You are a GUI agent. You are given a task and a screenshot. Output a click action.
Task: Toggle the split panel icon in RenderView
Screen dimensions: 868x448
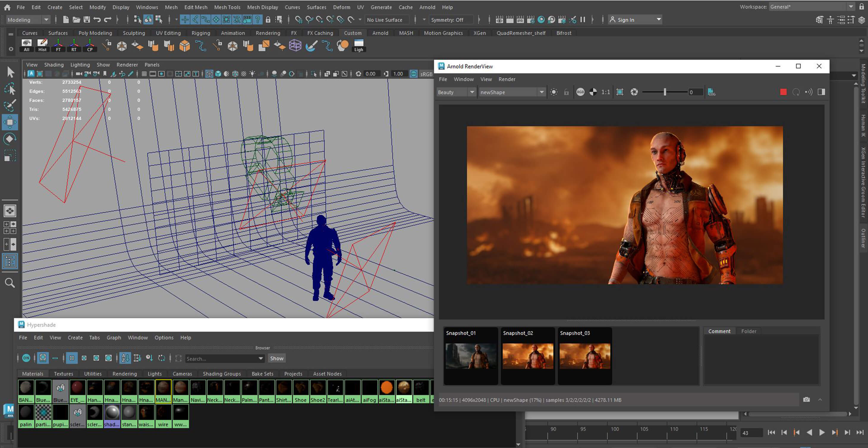coord(821,92)
